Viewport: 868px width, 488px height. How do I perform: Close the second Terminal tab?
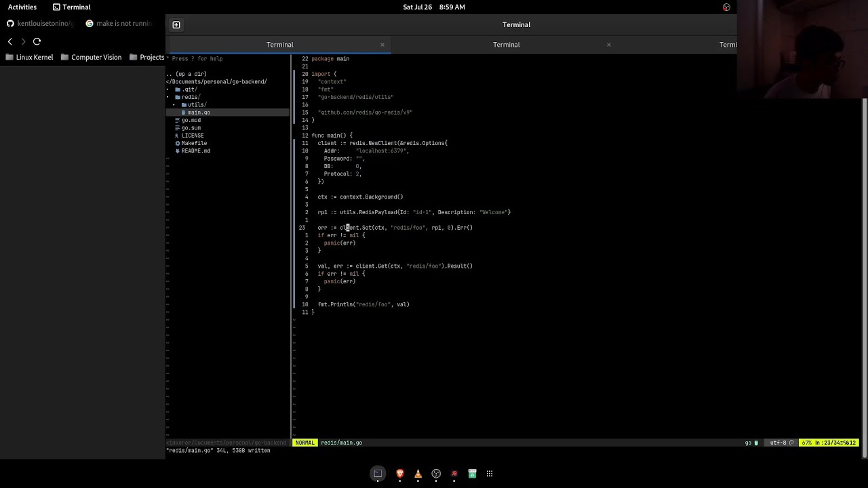pyautogui.click(x=609, y=45)
